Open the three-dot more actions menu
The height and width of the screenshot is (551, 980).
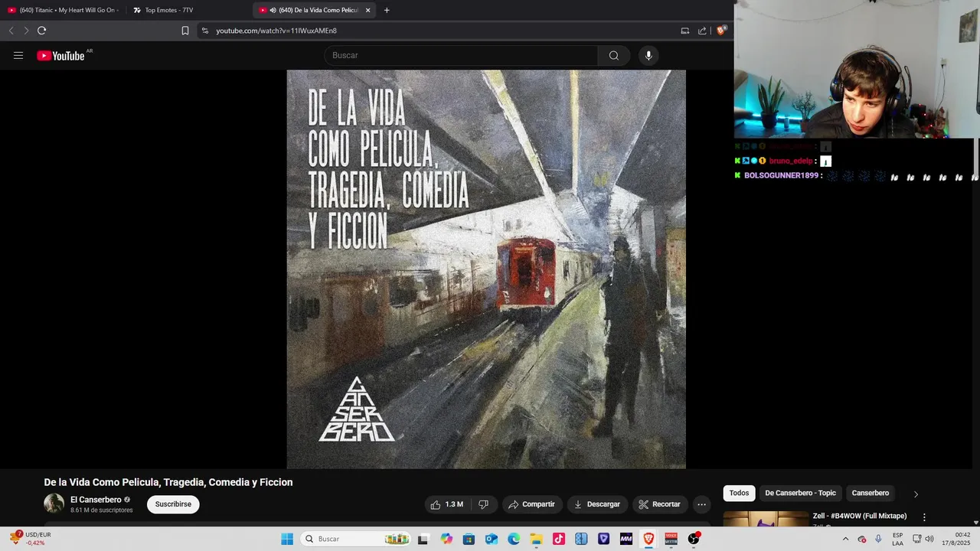coord(701,504)
